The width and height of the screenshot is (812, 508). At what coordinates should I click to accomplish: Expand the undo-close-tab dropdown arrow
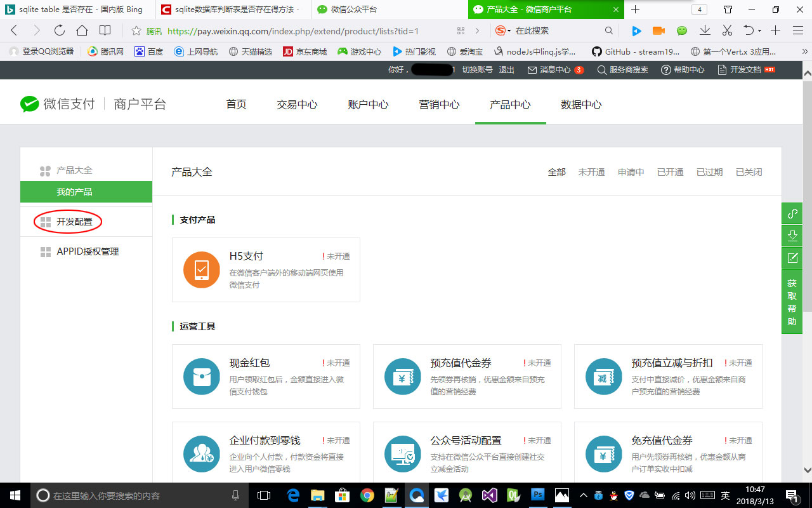click(760, 30)
